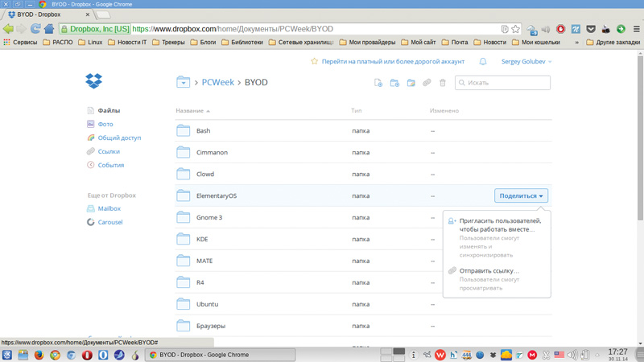Screen dimensions: 644x362
Task: Click the Pocket extension icon
Action: tap(591, 29)
